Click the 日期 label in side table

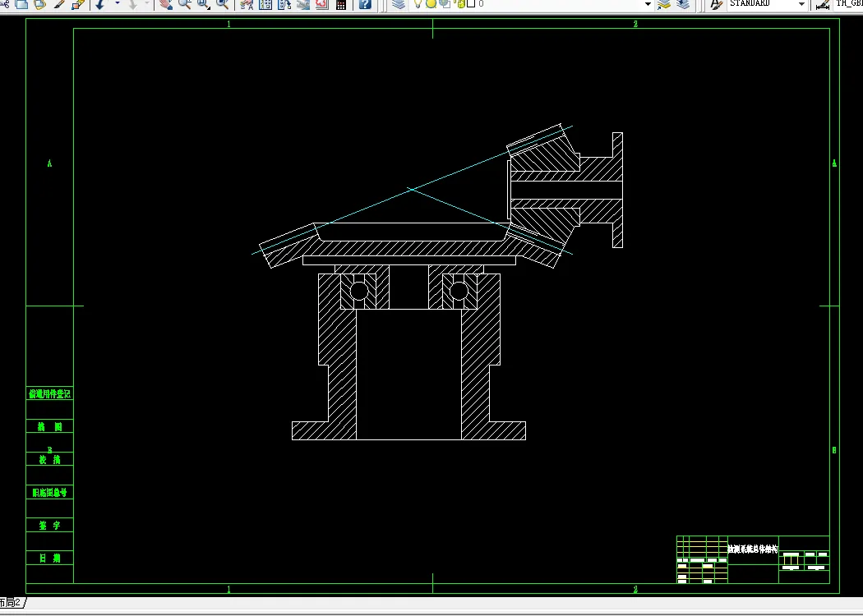tap(49, 559)
